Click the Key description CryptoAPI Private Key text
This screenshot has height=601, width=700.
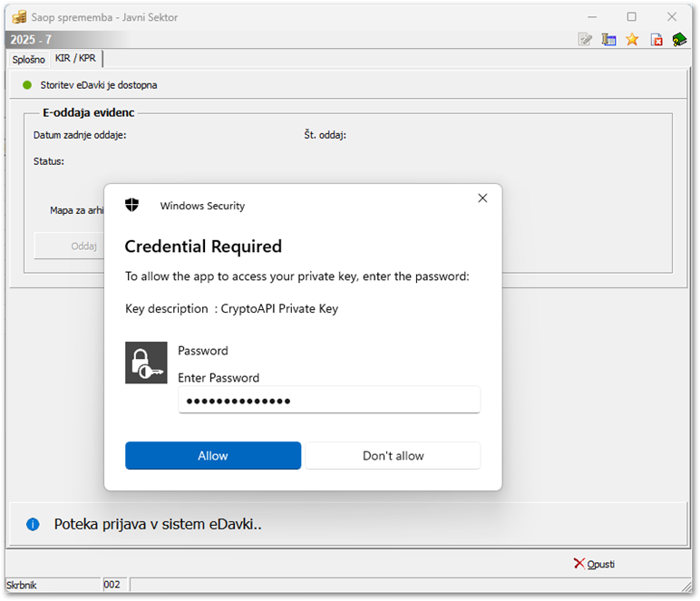pos(232,309)
